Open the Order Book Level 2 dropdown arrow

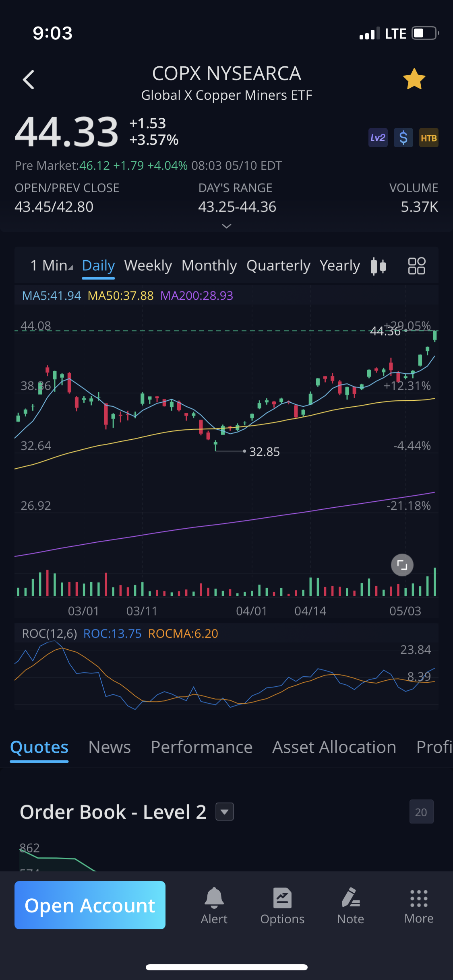pos(225,811)
